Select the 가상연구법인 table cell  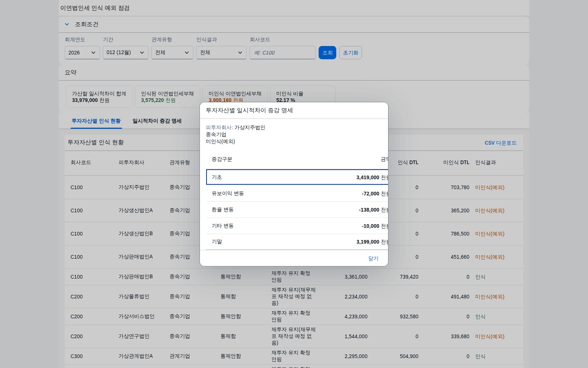click(134, 336)
